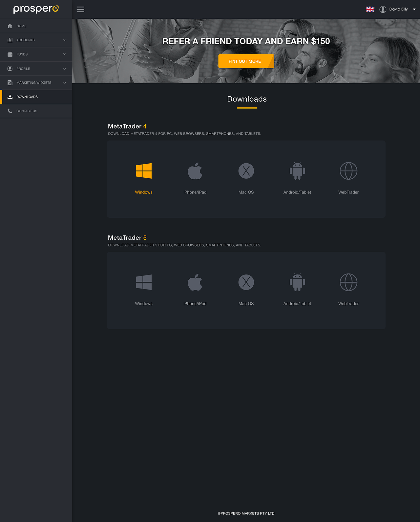Click the user avatar icon

point(383,9)
